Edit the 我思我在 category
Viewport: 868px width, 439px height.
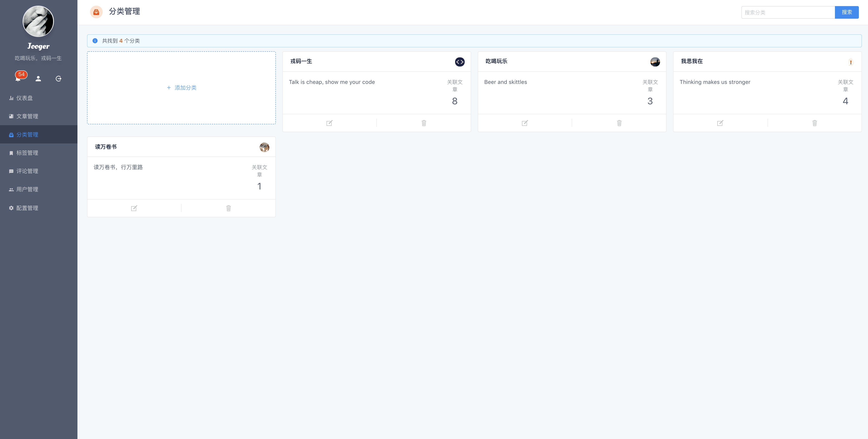click(720, 123)
